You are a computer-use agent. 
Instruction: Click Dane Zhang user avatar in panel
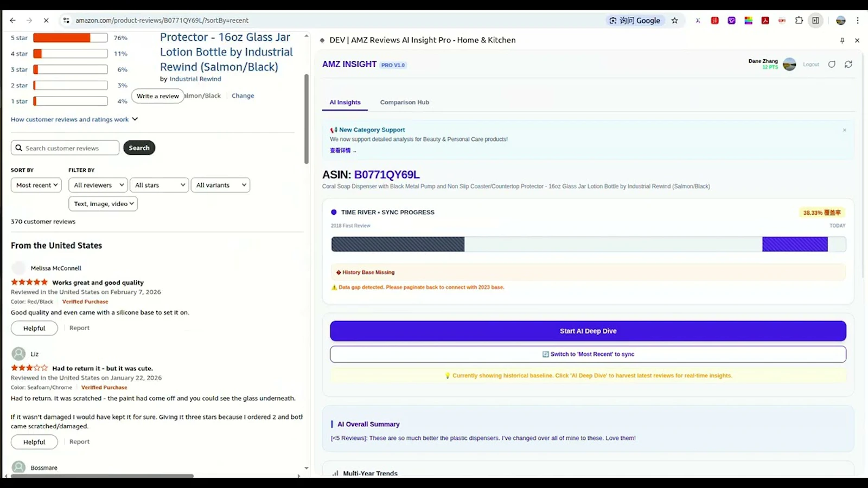click(x=790, y=64)
